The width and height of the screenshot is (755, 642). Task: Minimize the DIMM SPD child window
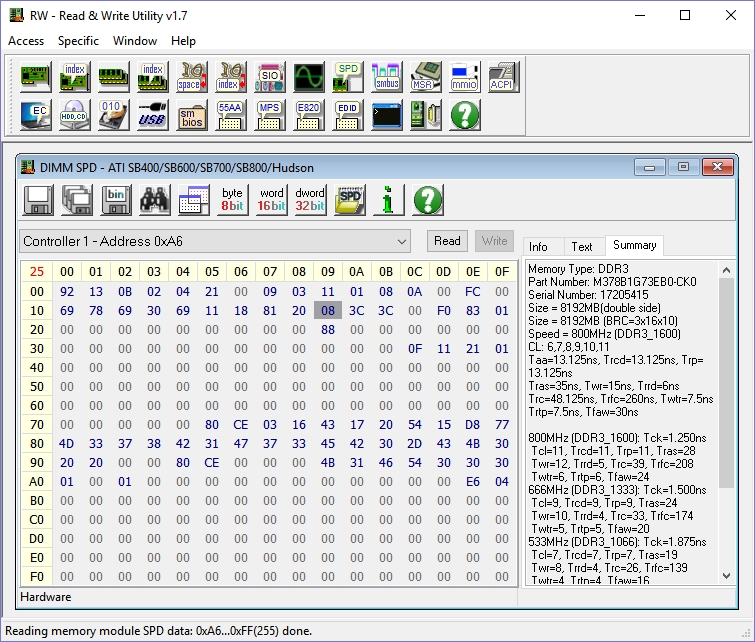coord(650,168)
